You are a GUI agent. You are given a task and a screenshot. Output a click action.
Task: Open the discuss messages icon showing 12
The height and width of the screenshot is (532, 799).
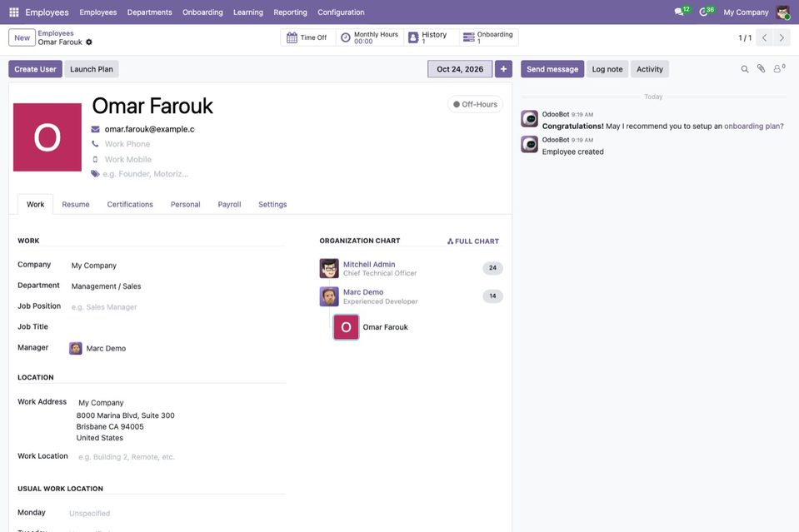[682, 12]
